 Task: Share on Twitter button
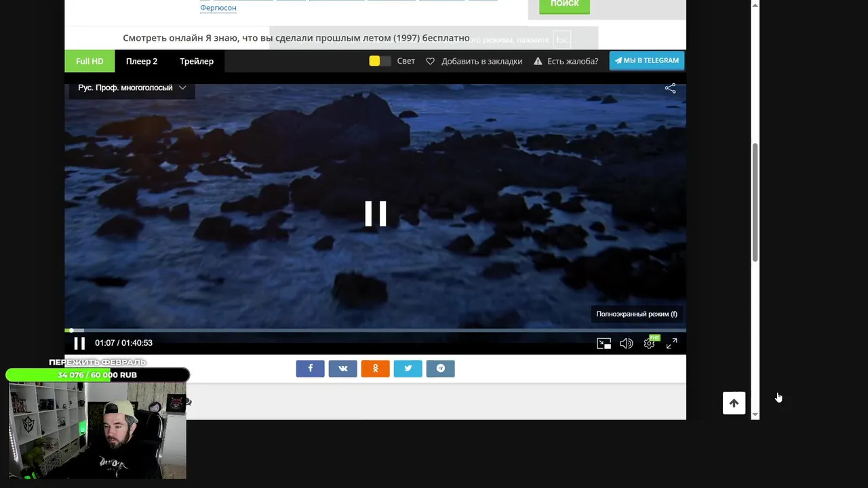click(x=408, y=368)
